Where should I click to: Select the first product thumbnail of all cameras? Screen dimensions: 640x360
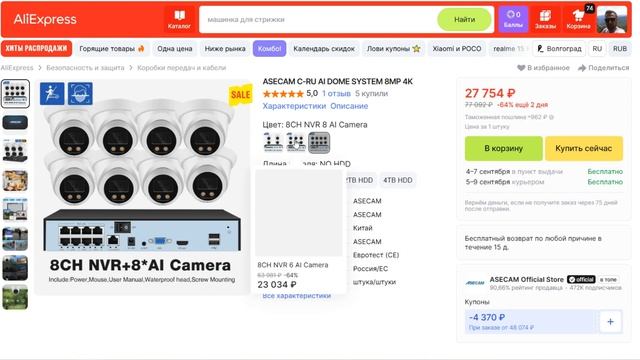click(15, 94)
